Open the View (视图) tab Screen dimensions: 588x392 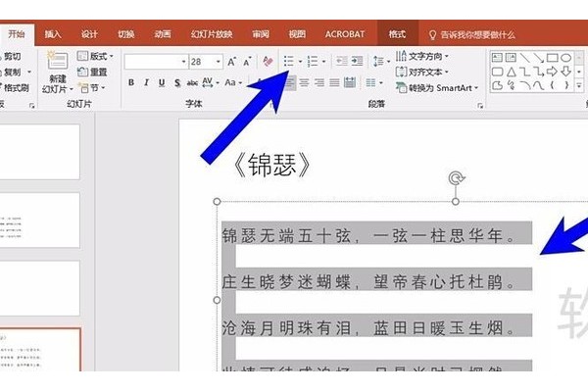coord(297,34)
